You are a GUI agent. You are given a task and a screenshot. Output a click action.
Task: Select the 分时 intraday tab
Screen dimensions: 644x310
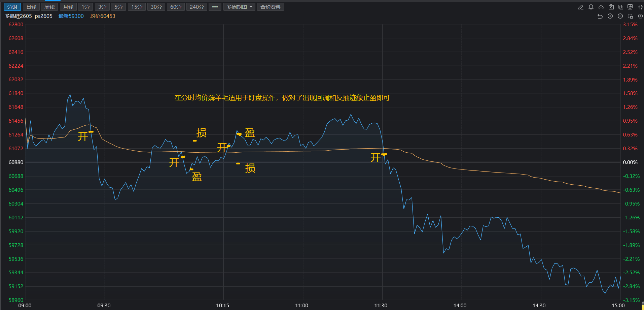[x=12, y=7]
